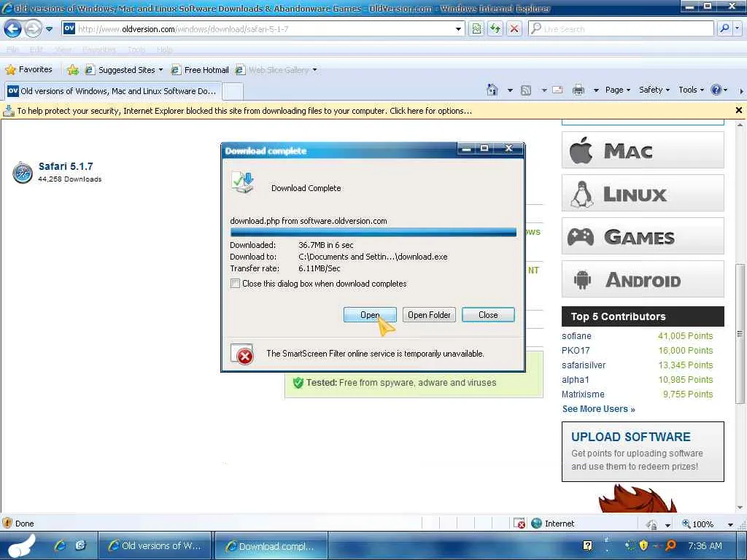
Task: Open contributor PKO17 profile link
Action: pyautogui.click(x=576, y=351)
